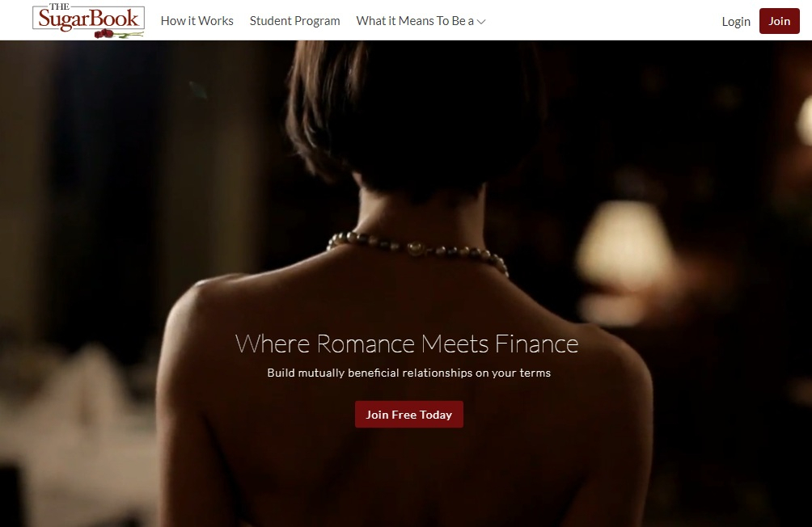Open the How it Works page
The height and width of the screenshot is (527, 812).
(197, 21)
